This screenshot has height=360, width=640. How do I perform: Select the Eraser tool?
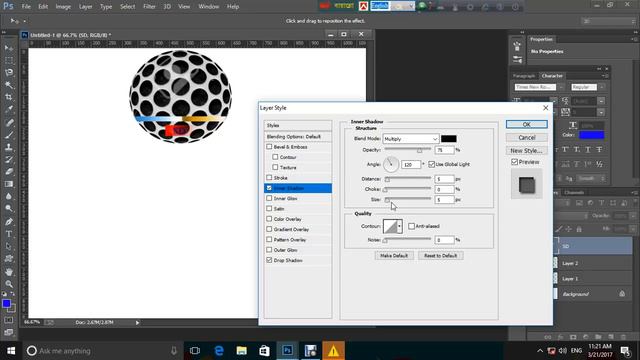tap(9, 171)
